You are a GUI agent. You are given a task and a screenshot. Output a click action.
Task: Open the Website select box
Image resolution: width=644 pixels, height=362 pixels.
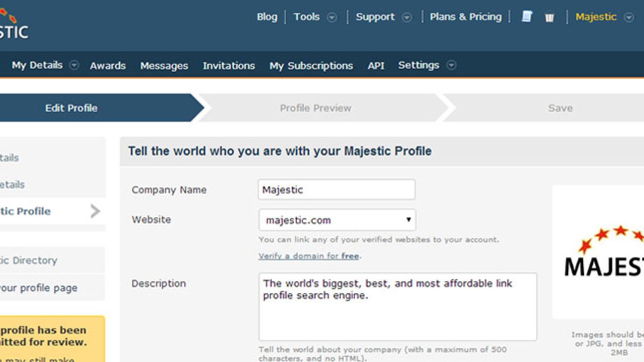tap(337, 220)
